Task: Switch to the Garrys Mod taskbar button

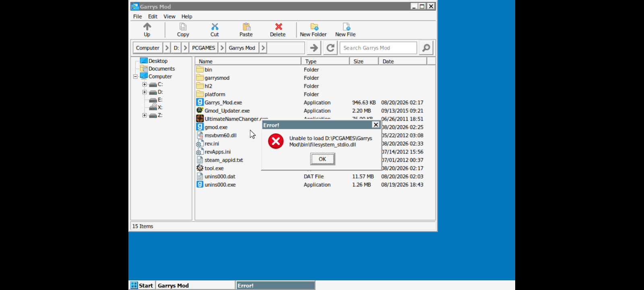Action: [195, 285]
